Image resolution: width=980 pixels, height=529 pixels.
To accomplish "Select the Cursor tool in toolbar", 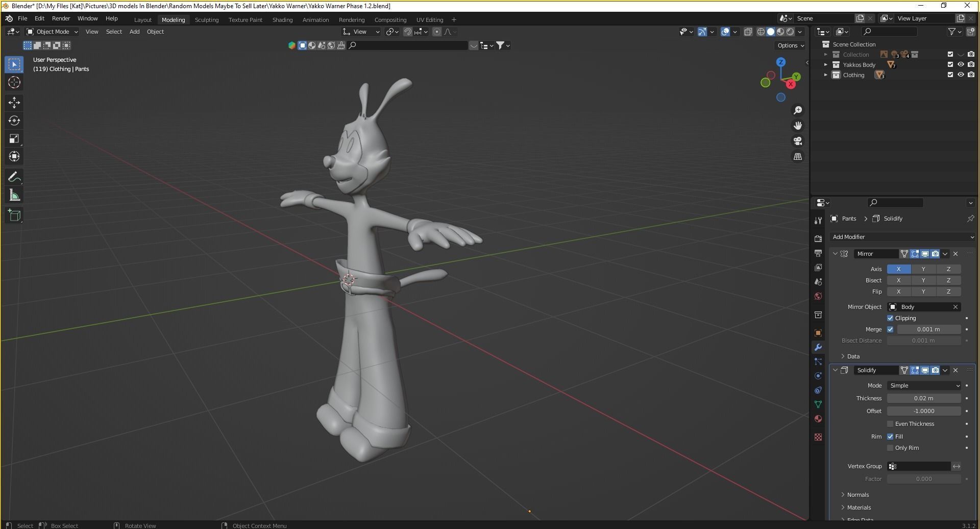I will point(14,82).
